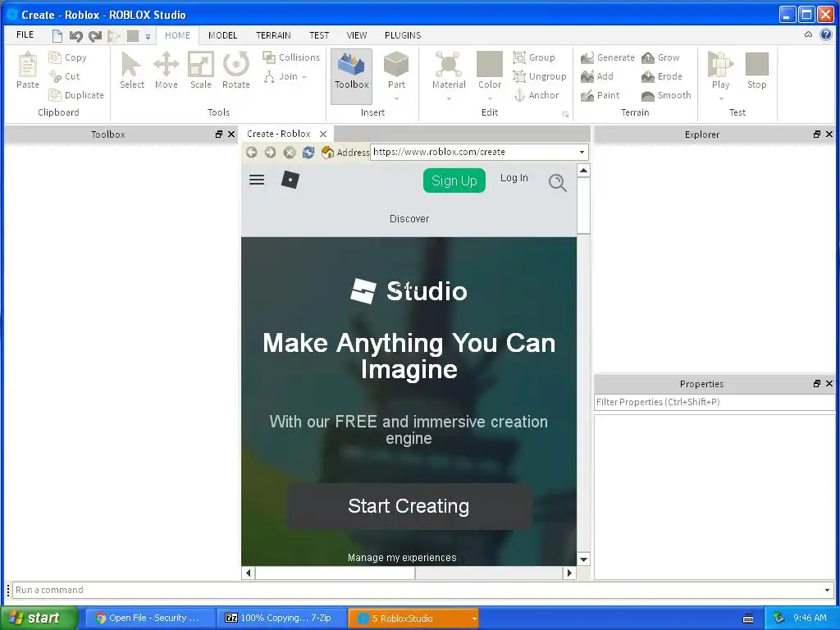Image resolution: width=840 pixels, height=630 pixels.
Task: Click the Add terrain icon
Action: pyautogui.click(x=587, y=76)
